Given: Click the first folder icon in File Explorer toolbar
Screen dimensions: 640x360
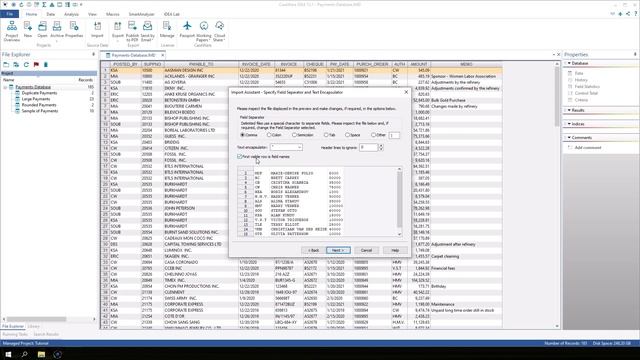Looking at the screenshot, I should [x=6, y=64].
